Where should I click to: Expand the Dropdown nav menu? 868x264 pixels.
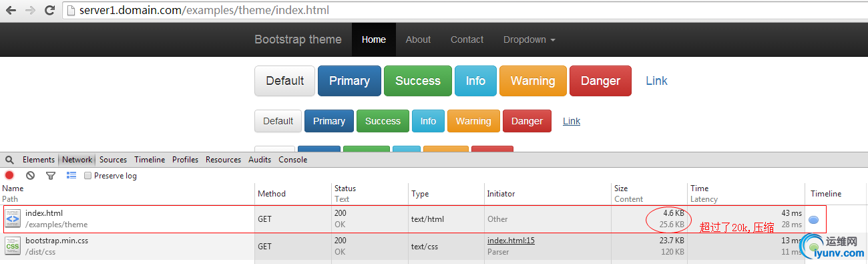[x=529, y=39]
